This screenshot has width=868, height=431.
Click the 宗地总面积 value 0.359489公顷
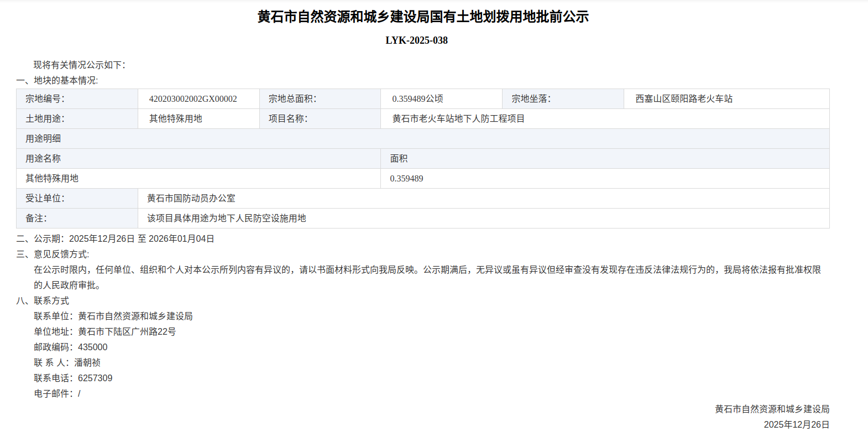[417, 99]
